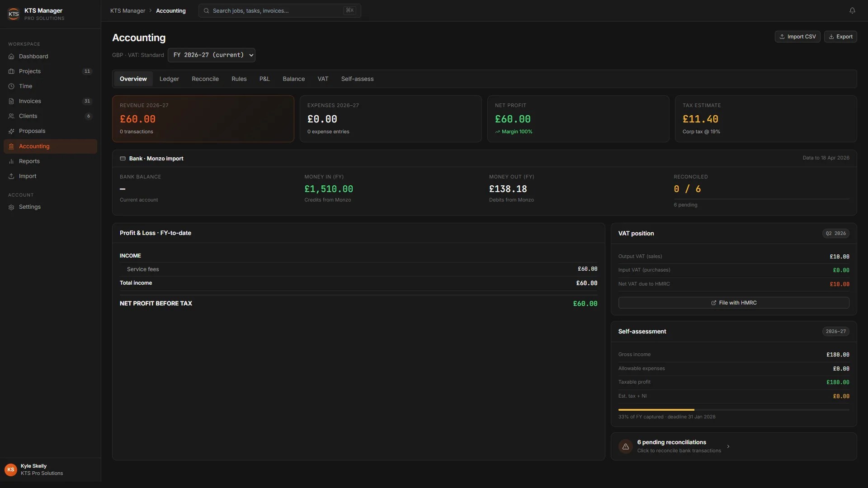Switch to the P&L tab
Screen dimensions: 868x488
264,79
